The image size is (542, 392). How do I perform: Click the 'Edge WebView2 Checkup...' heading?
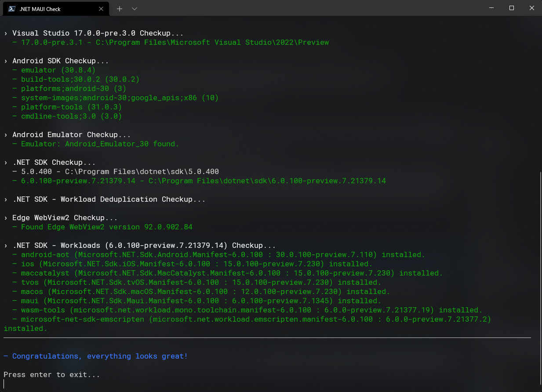point(61,218)
